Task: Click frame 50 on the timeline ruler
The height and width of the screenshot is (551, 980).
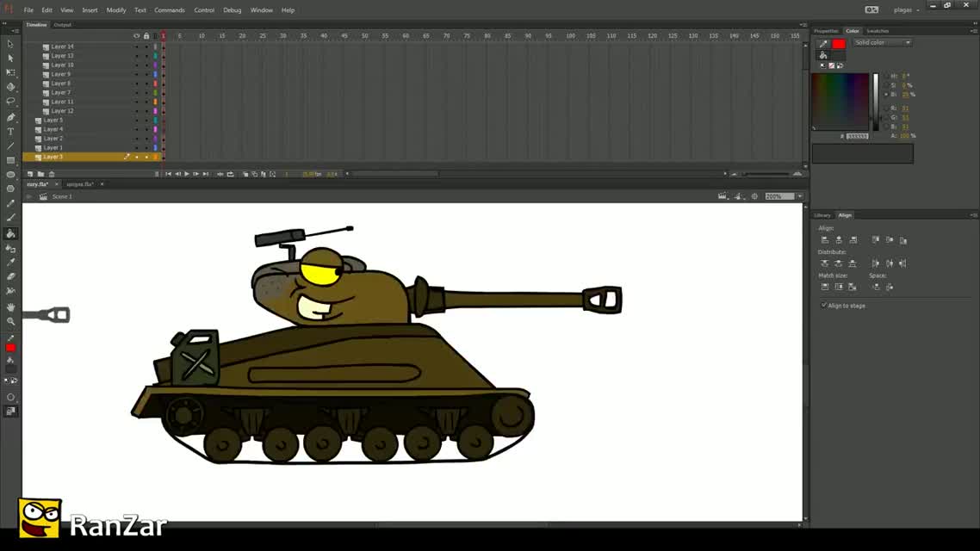Action: click(x=365, y=36)
